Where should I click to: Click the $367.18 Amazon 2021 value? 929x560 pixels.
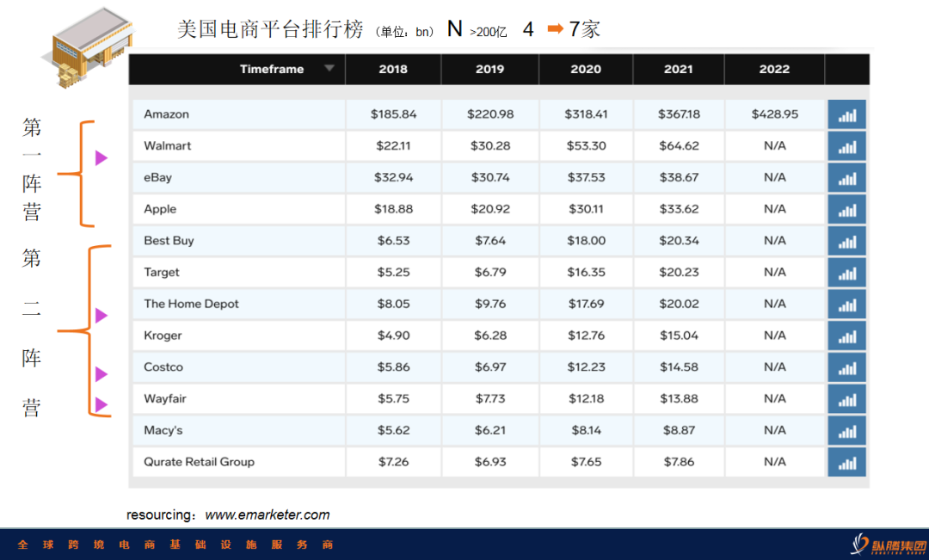(679, 114)
